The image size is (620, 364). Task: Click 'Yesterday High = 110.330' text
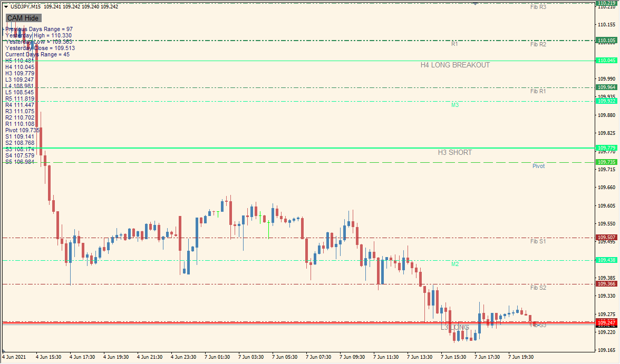pyautogui.click(x=38, y=36)
